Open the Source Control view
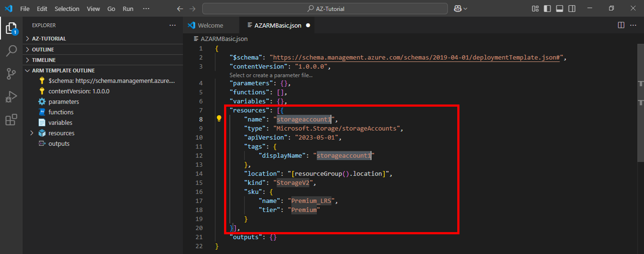 point(11,74)
